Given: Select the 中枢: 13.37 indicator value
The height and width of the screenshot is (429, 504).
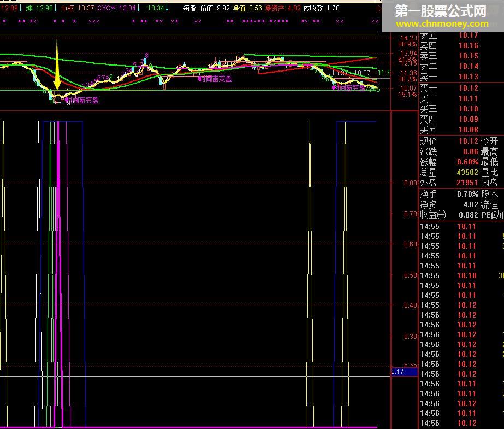Looking at the screenshot, I should pos(78,8).
